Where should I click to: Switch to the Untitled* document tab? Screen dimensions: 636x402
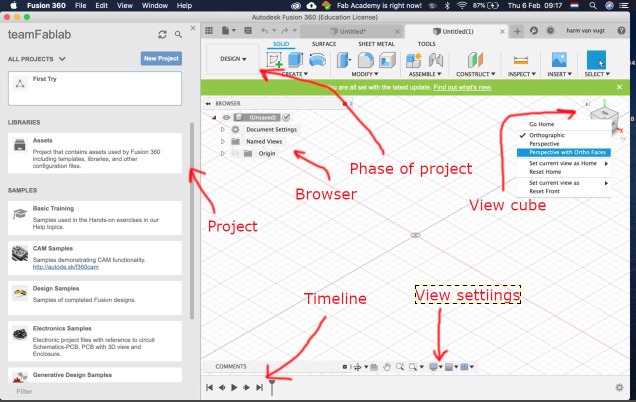point(352,31)
